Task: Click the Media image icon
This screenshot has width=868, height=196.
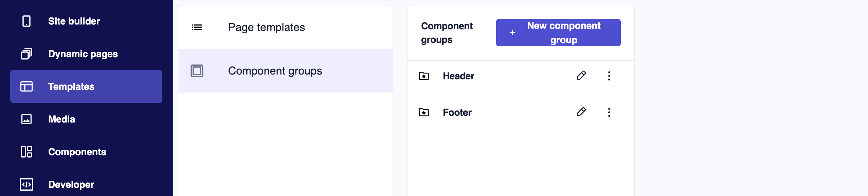Action: click(x=26, y=119)
